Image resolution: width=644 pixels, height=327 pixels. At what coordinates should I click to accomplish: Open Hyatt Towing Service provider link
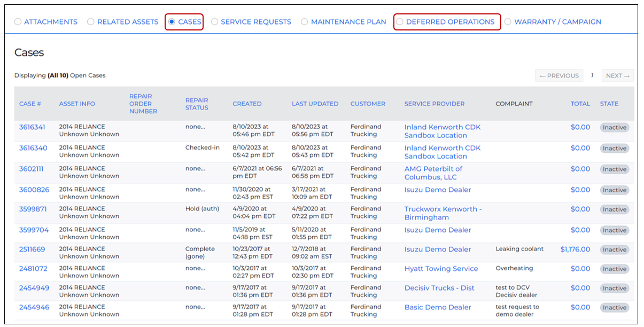pyautogui.click(x=441, y=268)
